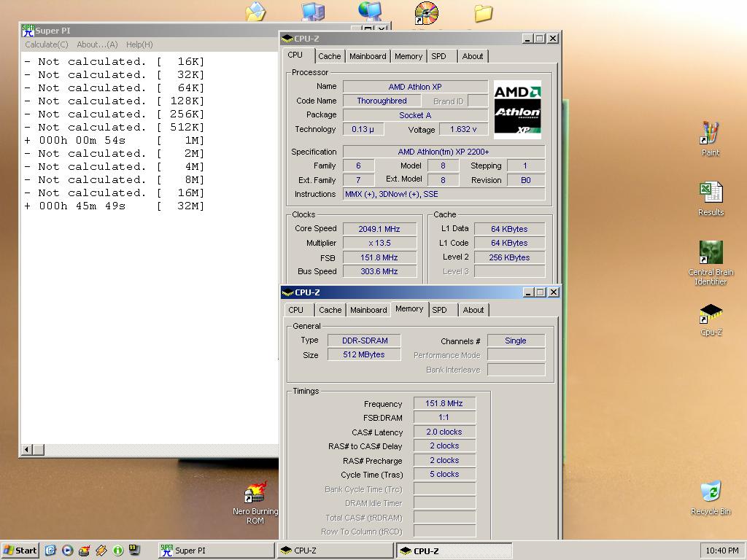The height and width of the screenshot is (560, 747).
Task: Click the CAS# Latency value '2.0 clocks'
Action: point(444,432)
